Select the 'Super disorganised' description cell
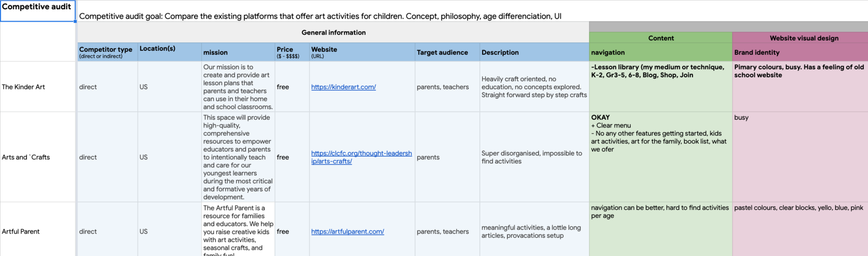 (x=534, y=157)
